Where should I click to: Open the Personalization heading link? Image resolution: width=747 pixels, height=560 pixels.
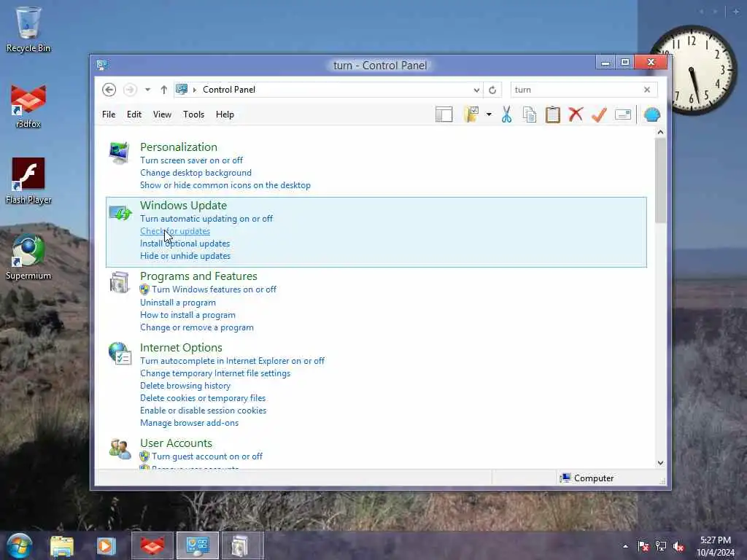click(179, 147)
